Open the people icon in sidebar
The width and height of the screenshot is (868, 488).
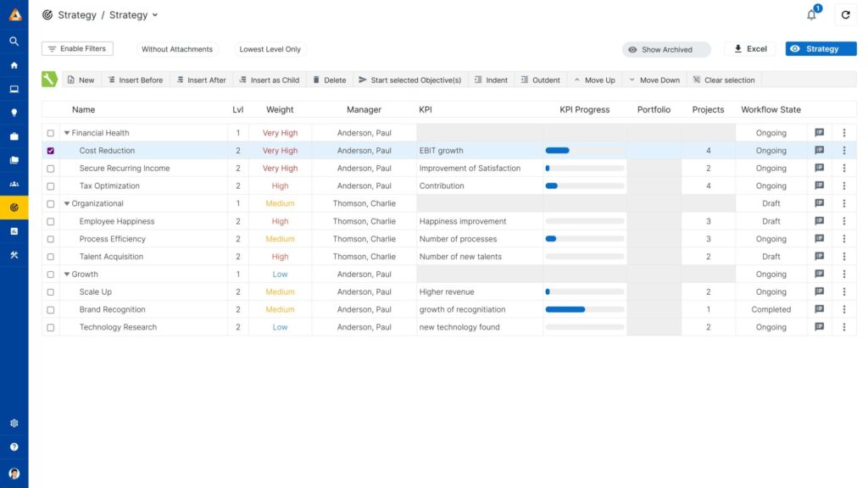(x=14, y=184)
